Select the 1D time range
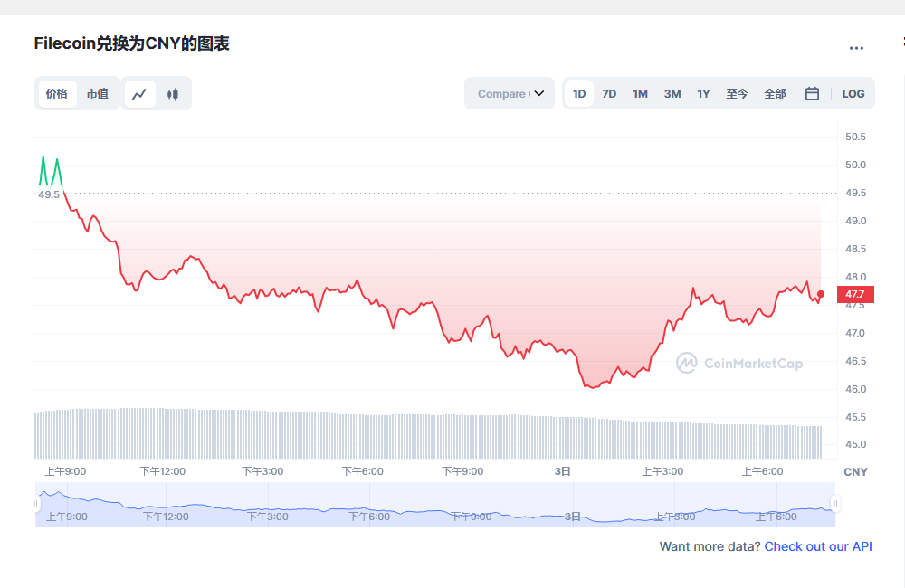Image resolution: width=905 pixels, height=588 pixels. tap(579, 93)
